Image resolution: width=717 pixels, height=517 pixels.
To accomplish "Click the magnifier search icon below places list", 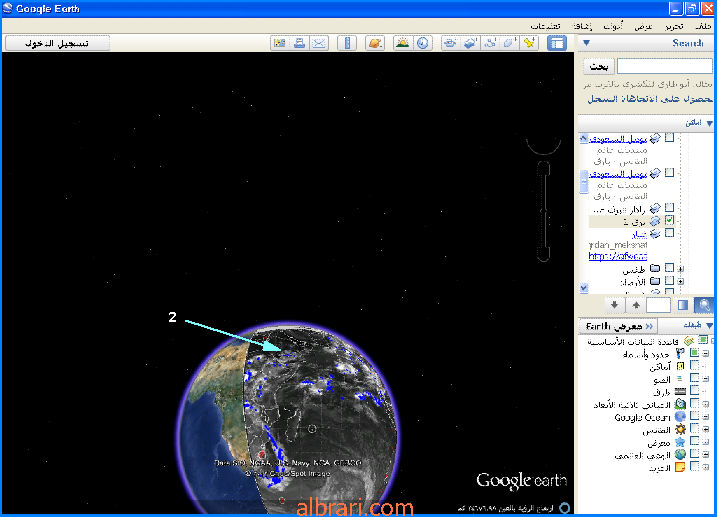I will pyautogui.click(x=704, y=305).
